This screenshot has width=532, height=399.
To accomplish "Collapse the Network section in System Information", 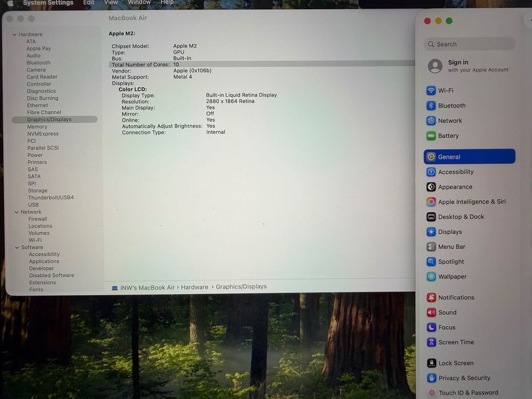I will click(x=17, y=212).
